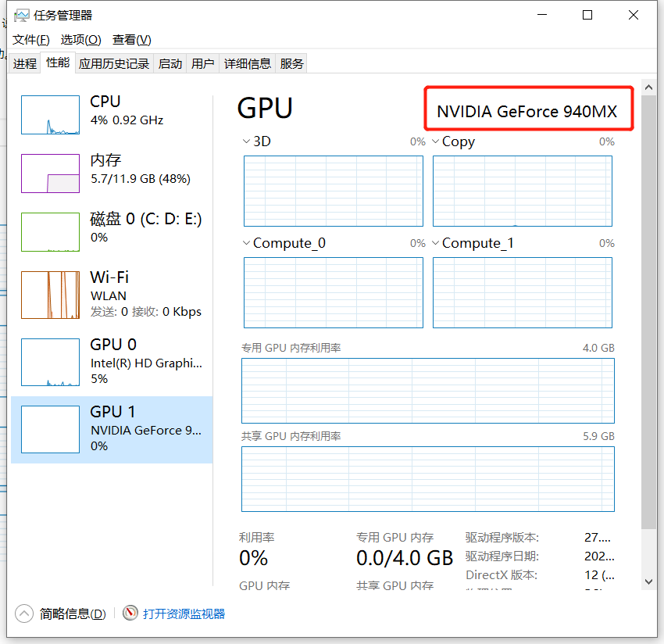Click the Copy engine usage graph

pyautogui.click(x=522, y=191)
